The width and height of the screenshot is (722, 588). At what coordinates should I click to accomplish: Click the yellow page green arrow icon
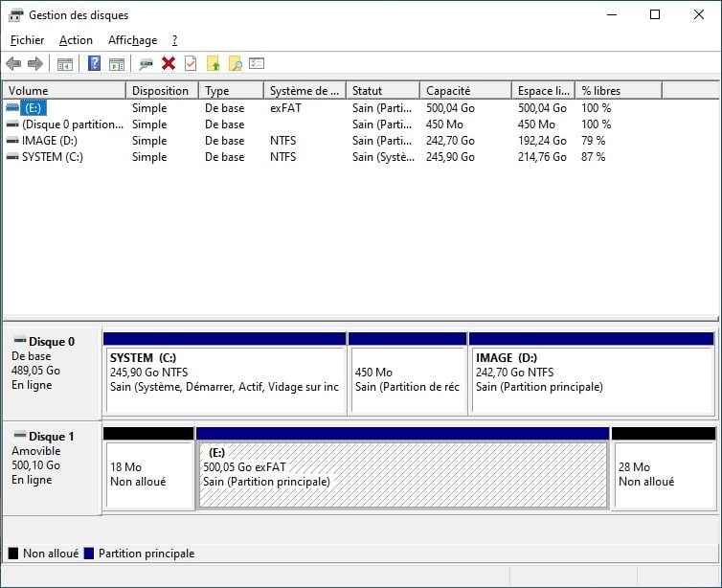coord(214,64)
